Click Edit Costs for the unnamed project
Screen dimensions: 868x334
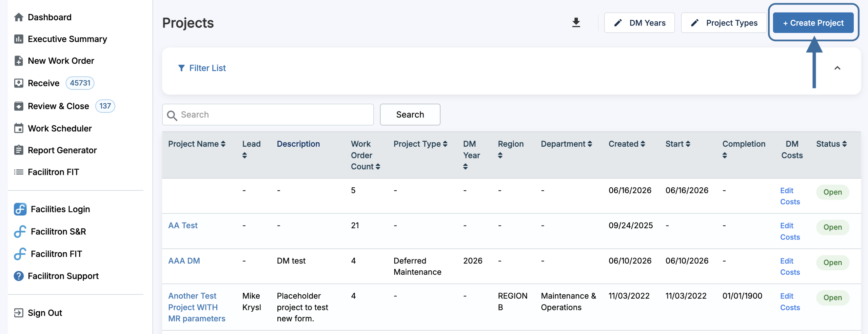[x=790, y=196]
